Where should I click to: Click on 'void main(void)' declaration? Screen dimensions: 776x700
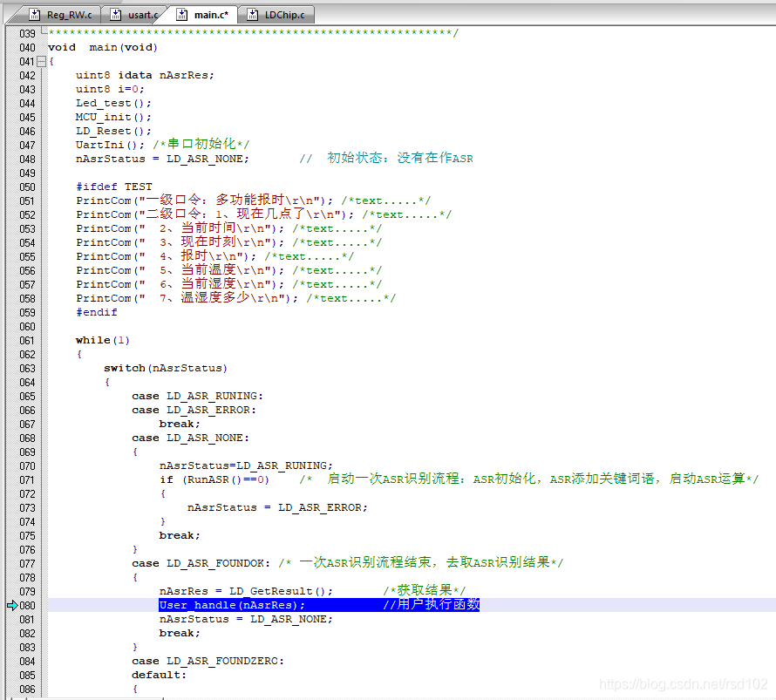click(102, 47)
